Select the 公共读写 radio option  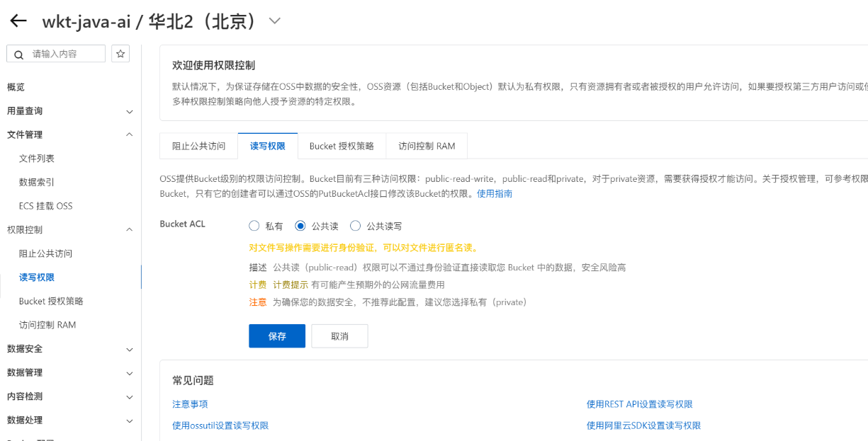(356, 227)
